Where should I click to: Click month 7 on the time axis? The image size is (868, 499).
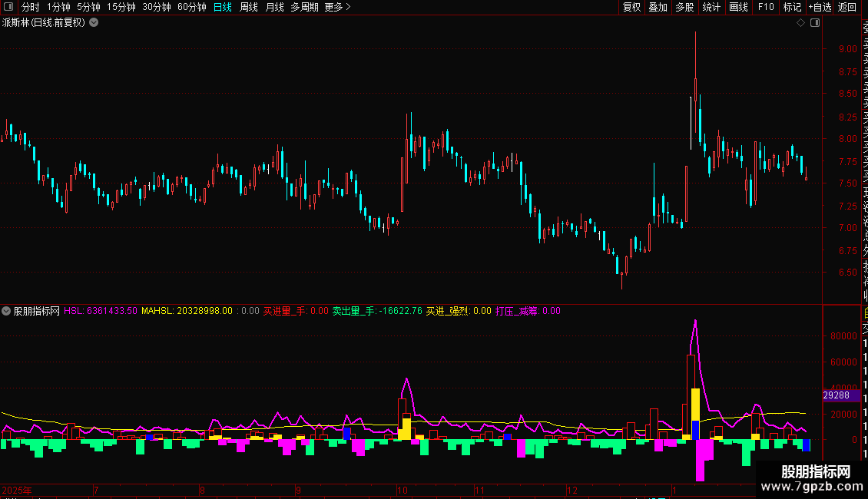[x=96, y=490]
